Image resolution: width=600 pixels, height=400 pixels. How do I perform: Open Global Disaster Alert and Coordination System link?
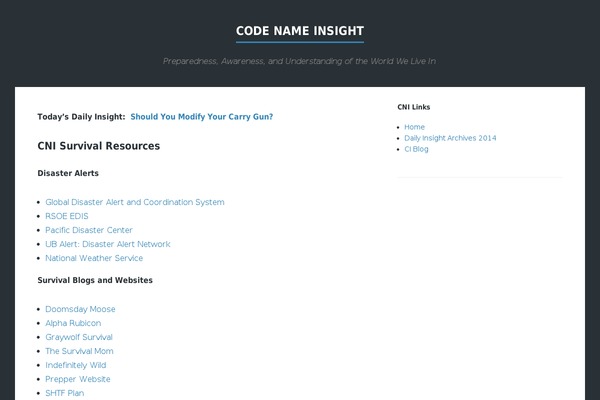135,202
